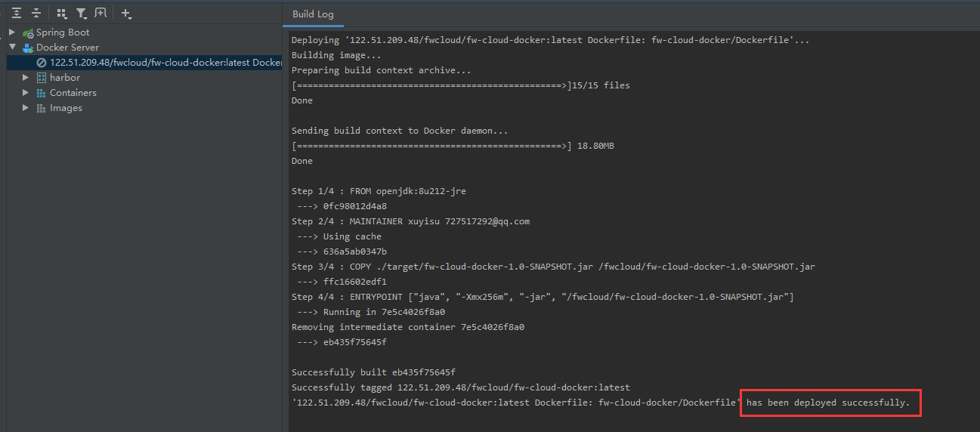Click the Images grid icon
This screenshot has width=980, height=432.
[42, 108]
